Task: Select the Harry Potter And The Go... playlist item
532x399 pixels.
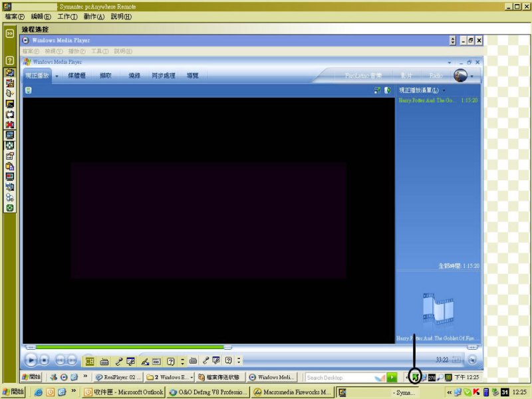Action: point(438,100)
